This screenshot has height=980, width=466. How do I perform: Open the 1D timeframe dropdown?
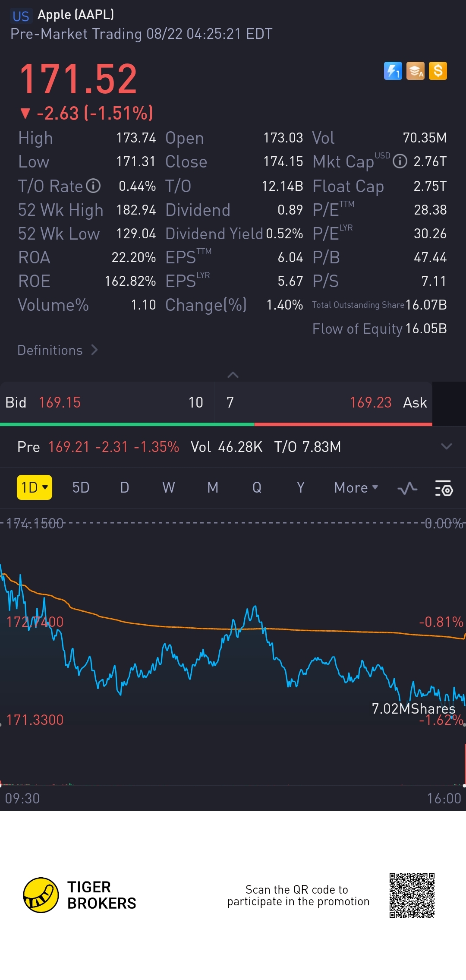[35, 487]
